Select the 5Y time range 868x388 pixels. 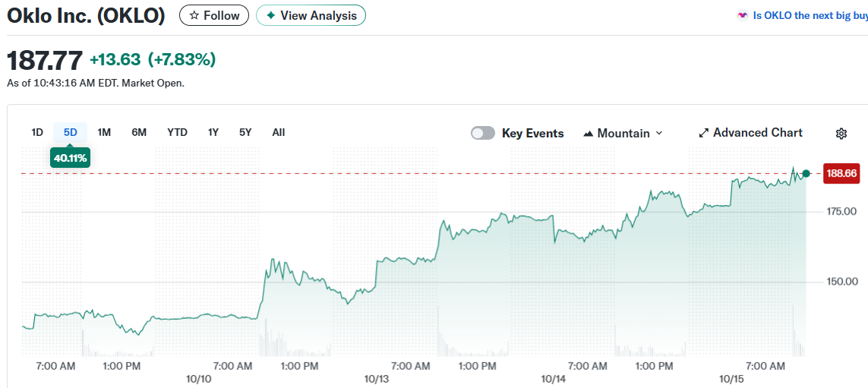[245, 132]
